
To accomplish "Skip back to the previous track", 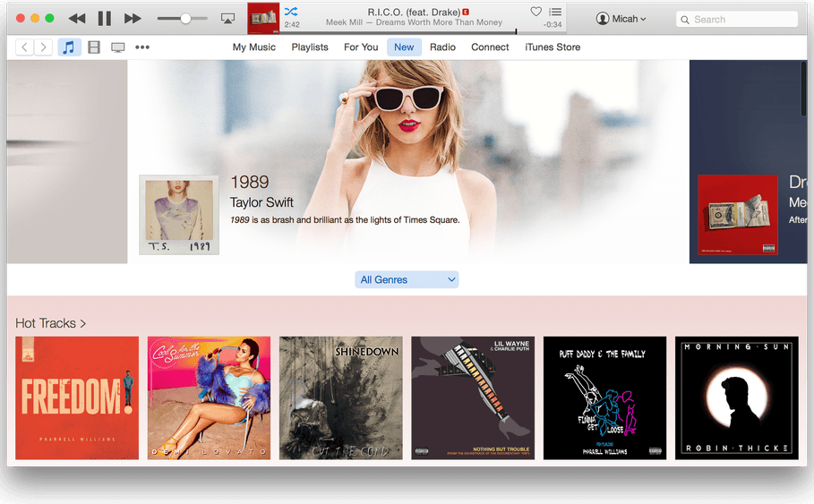I will (x=77, y=19).
